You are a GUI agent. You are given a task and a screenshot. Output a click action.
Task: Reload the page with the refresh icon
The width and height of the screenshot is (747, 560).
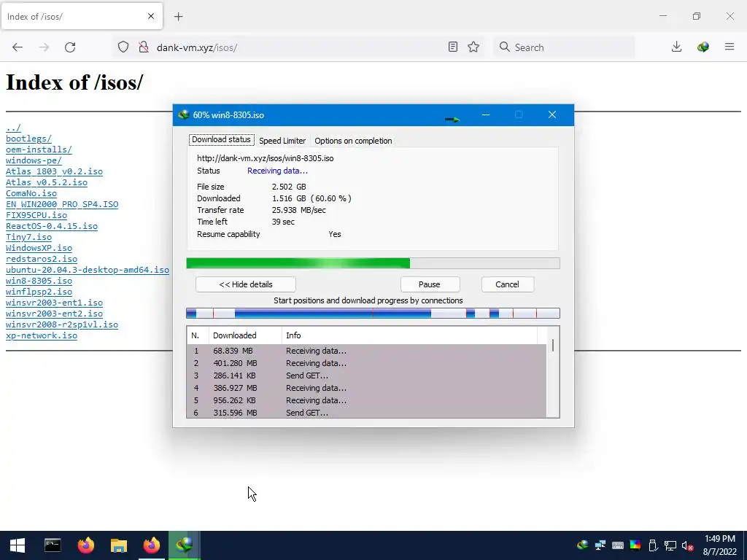pos(70,47)
